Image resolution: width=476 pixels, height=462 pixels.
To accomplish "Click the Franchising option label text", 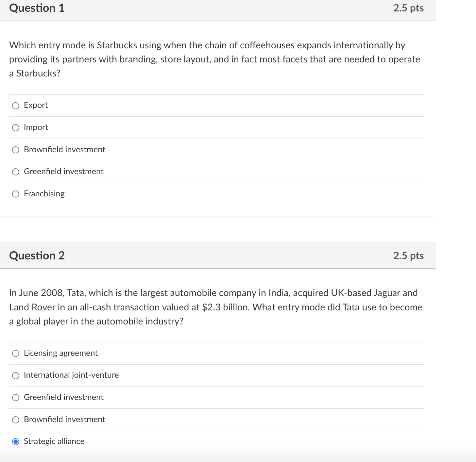I will pyautogui.click(x=44, y=193).
